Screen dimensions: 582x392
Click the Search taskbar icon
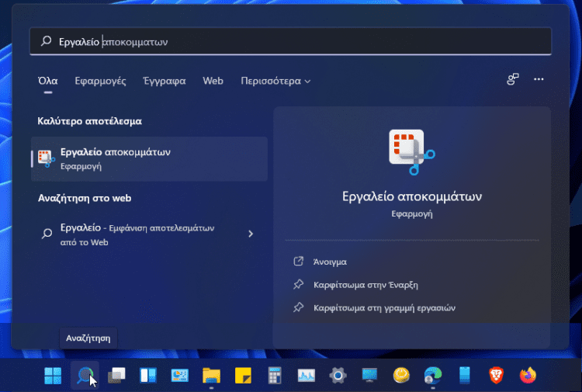coord(85,376)
